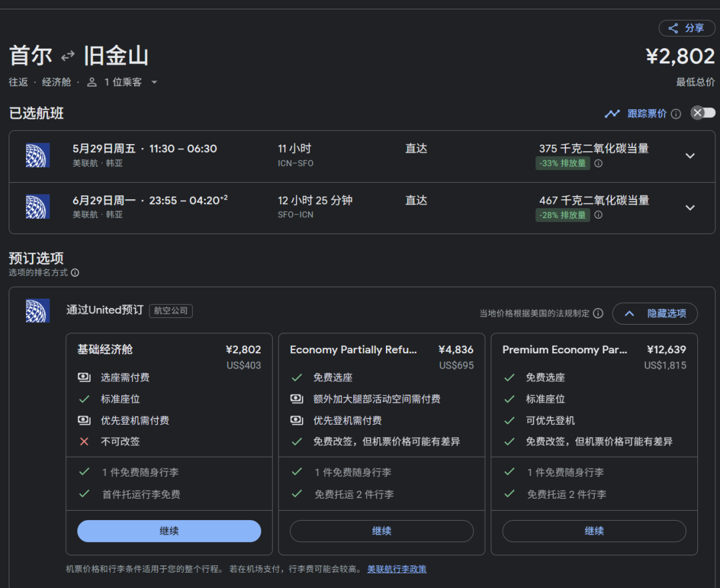720x588 pixels.
Task: Collapse options with 隐藏选项 button
Action: [655, 313]
